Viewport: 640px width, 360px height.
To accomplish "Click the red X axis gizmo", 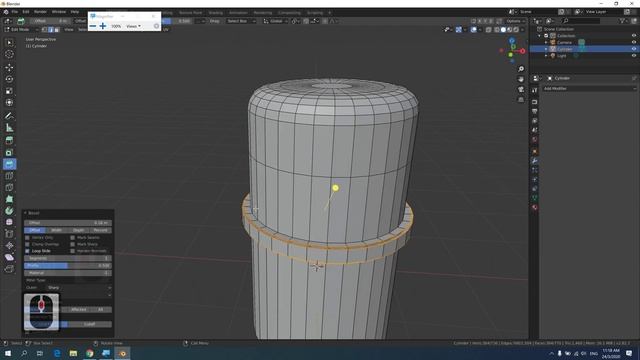I will pyautogui.click(x=522, y=51).
